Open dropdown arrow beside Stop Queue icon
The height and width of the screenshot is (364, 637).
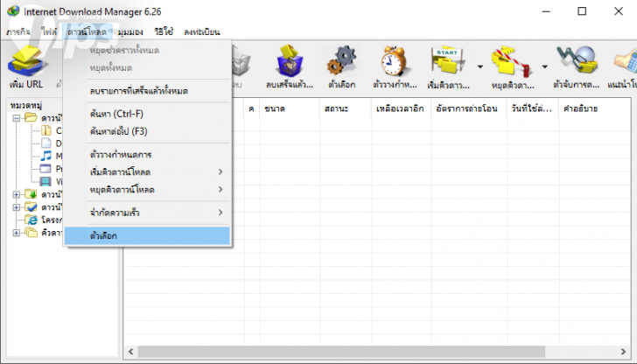click(545, 66)
